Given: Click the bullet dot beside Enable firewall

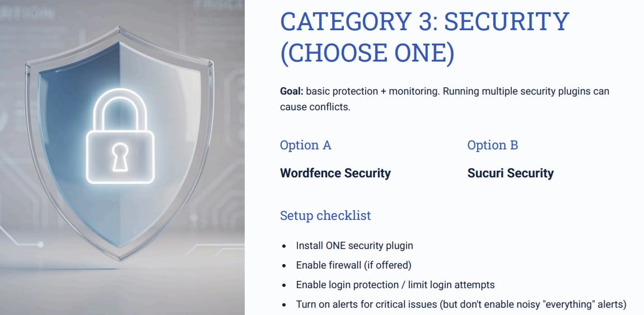Looking at the screenshot, I should pos(284,266).
